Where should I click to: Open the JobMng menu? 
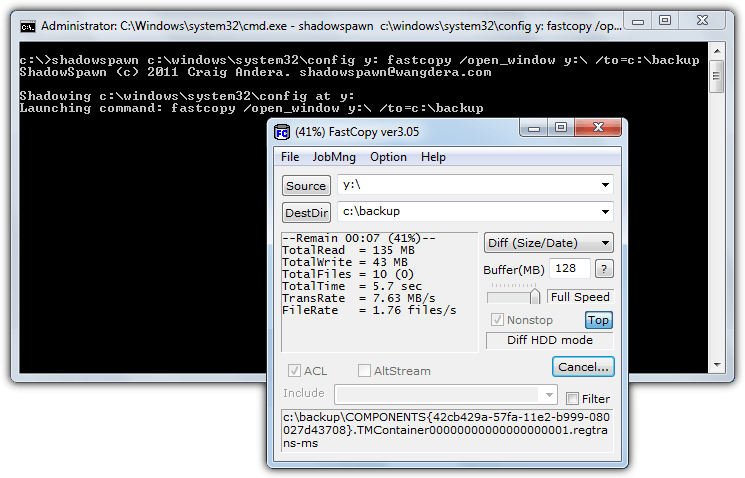point(334,157)
